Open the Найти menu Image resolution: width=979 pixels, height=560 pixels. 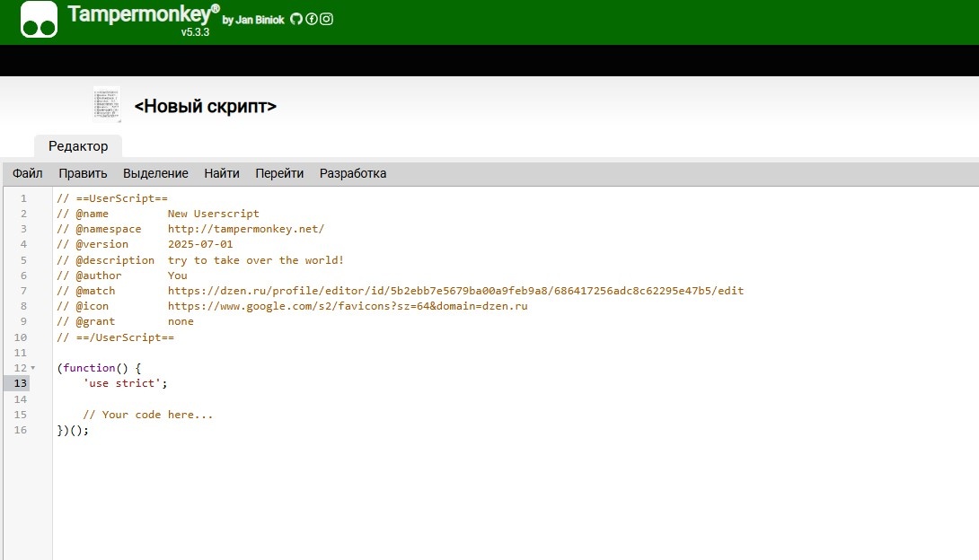(x=222, y=173)
